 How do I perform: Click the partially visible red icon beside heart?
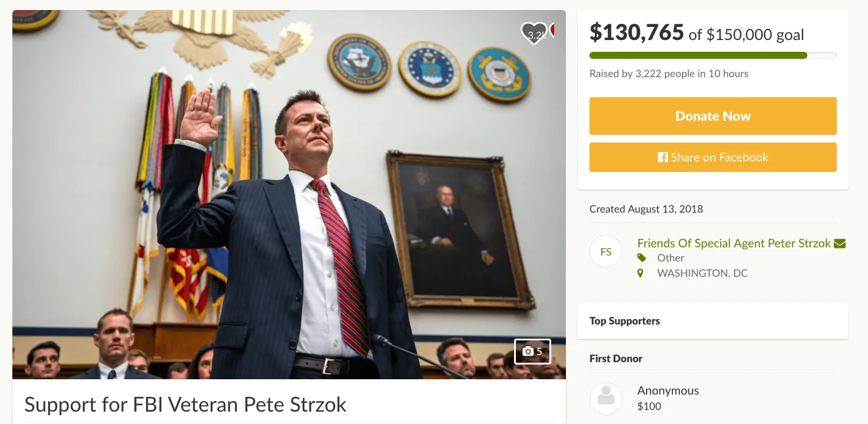click(552, 29)
